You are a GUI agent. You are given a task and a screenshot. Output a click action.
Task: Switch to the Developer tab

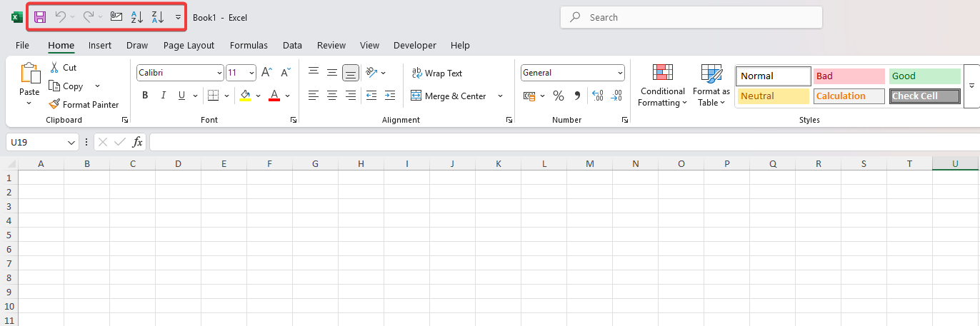click(x=415, y=45)
